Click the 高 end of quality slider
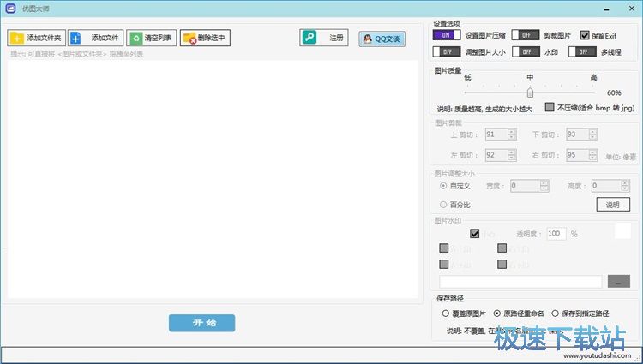 tap(593, 77)
